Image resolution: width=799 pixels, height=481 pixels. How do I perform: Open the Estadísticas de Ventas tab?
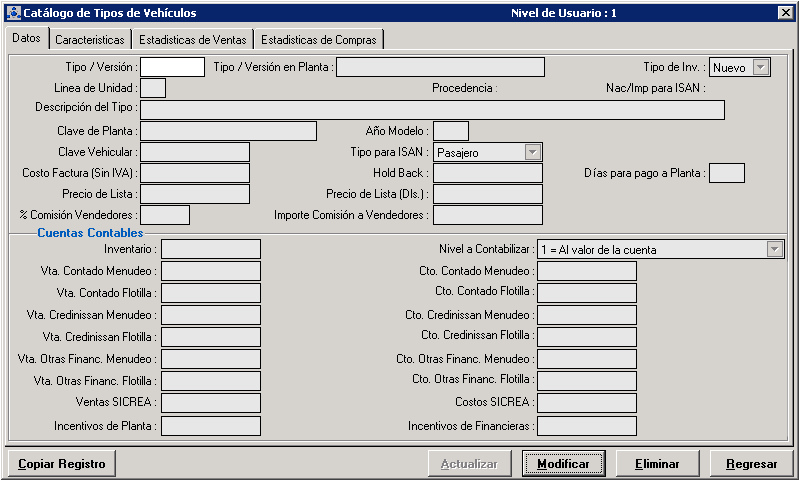click(193, 40)
